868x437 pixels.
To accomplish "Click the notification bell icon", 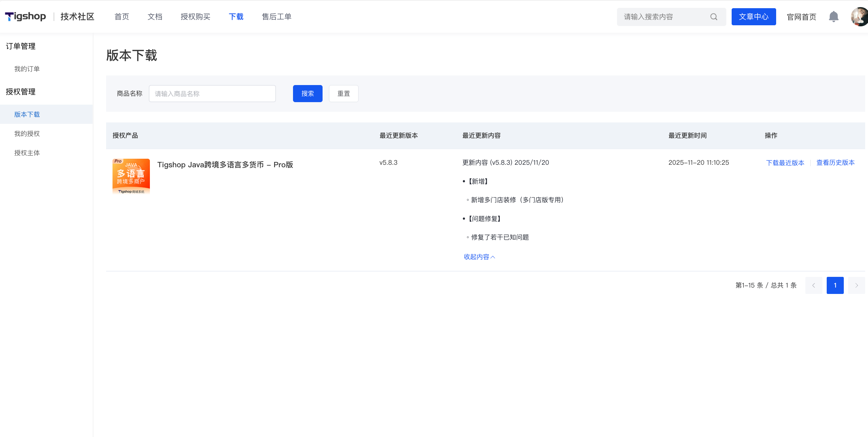I will [833, 17].
